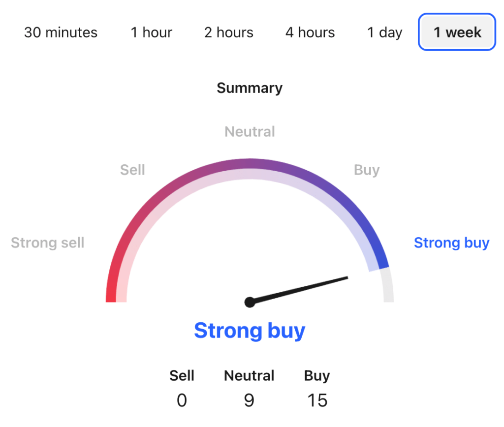
Task: Click the highlighted 1 week tab
Action: [456, 32]
